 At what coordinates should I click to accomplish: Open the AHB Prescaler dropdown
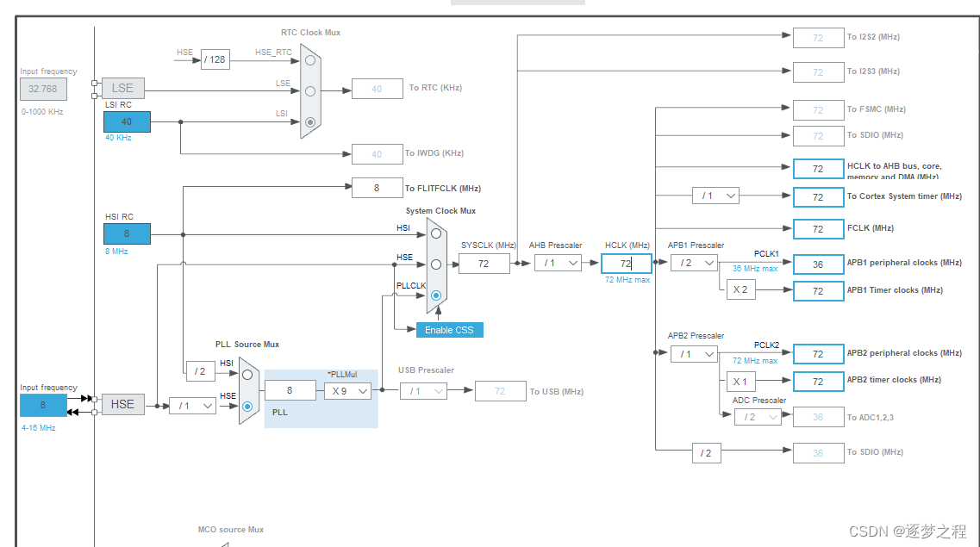(558, 263)
